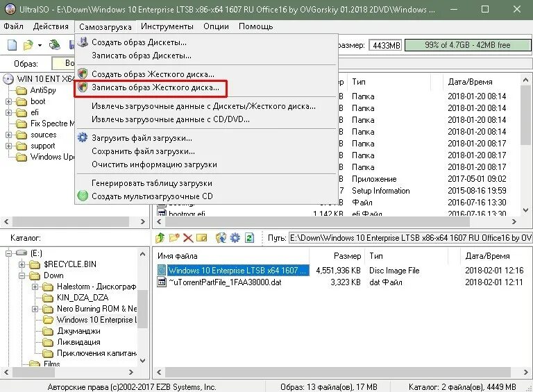Collapse the Down folder node

(22, 275)
